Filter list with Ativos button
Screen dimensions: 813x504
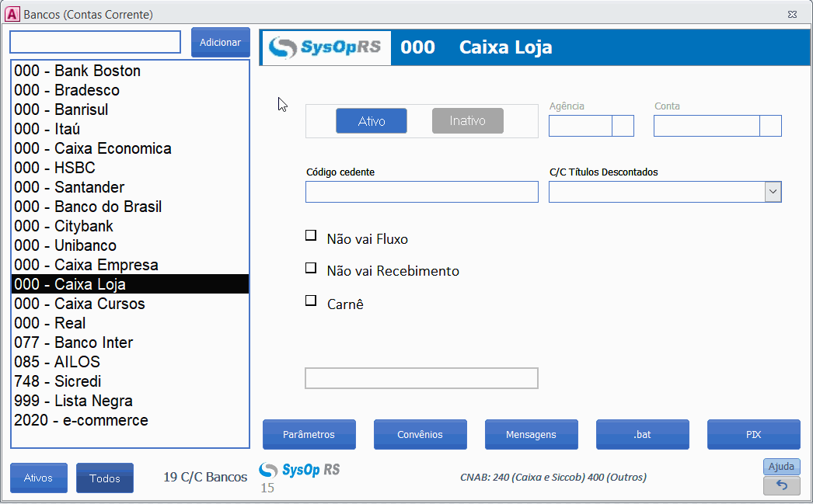pyautogui.click(x=38, y=478)
